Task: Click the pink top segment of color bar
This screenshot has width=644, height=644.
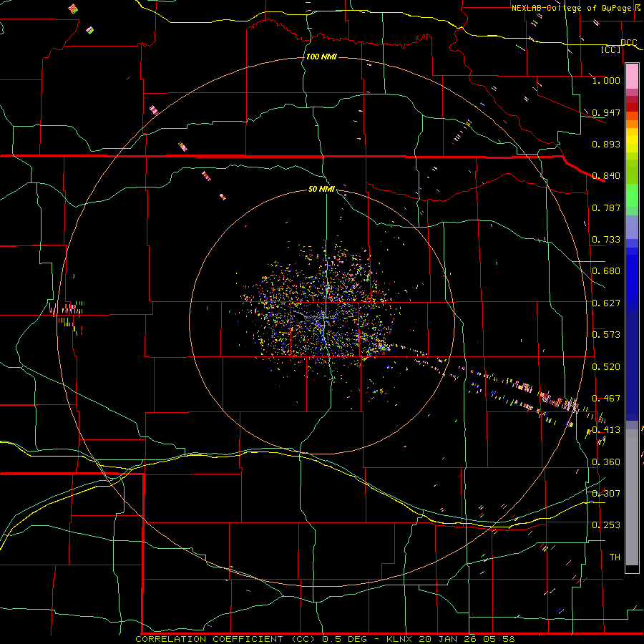Action: (x=632, y=77)
